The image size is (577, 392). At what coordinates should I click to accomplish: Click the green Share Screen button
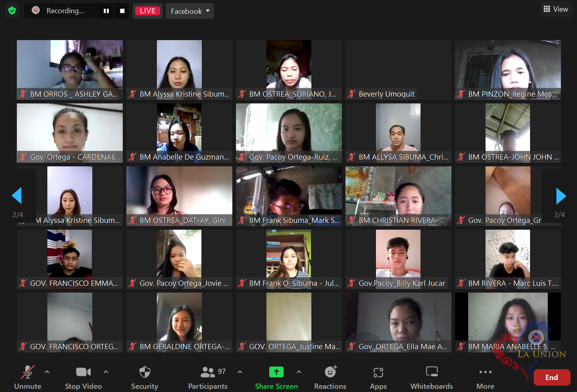[276, 377]
